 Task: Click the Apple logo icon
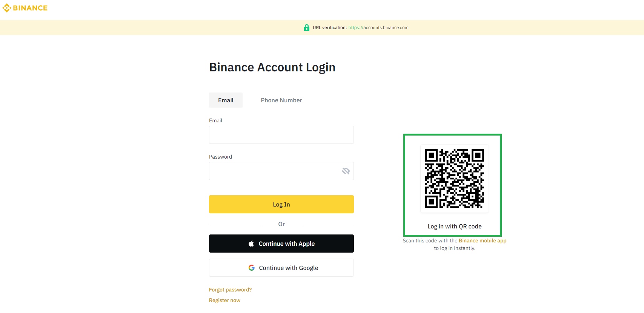(x=251, y=244)
